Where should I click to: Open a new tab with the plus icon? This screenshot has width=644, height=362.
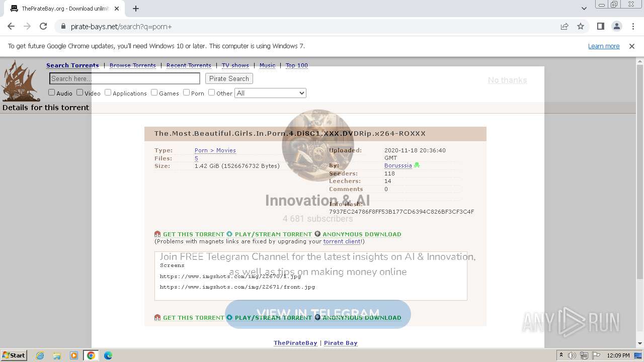(136, 9)
